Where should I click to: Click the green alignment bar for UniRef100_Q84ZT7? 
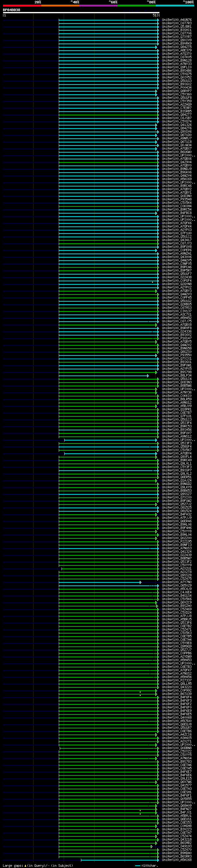pos(108,115)
